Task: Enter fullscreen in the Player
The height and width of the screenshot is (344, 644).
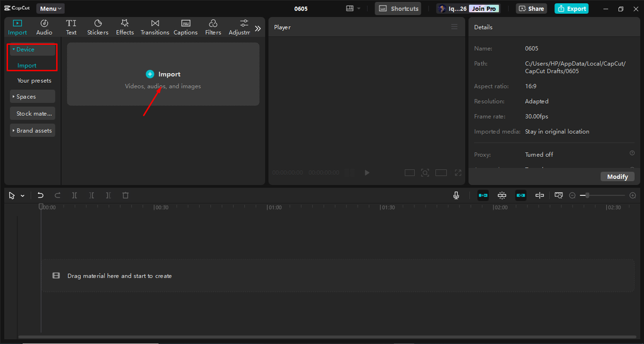Action: (458, 173)
